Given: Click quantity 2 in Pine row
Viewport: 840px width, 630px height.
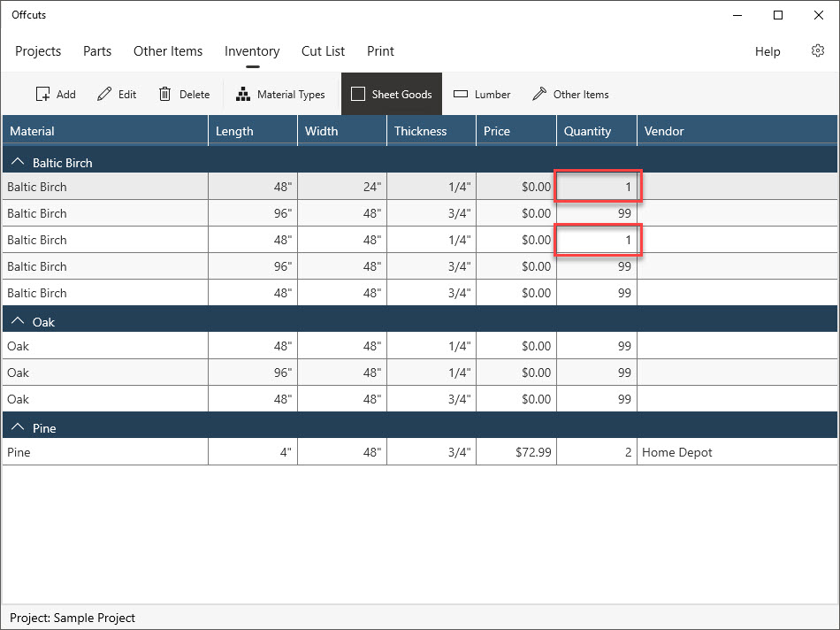Looking at the screenshot, I should pos(598,452).
